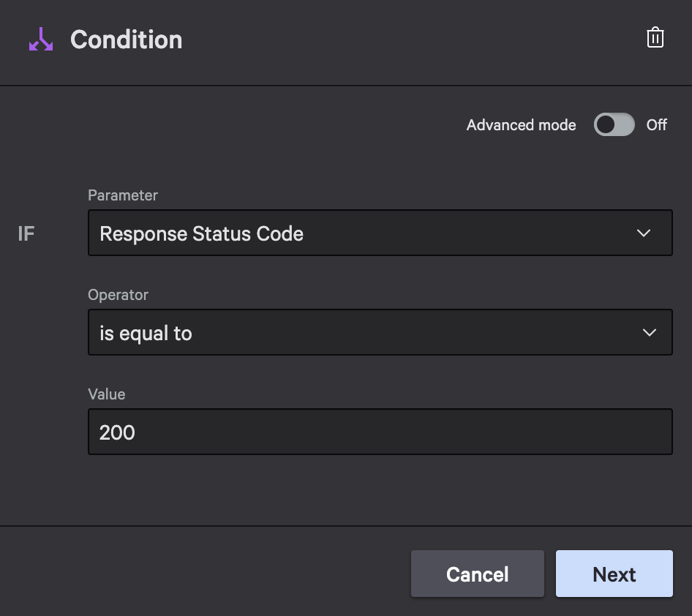Open the Operator dropdown chevron
Viewport: 692px width, 616px height.
649,332
